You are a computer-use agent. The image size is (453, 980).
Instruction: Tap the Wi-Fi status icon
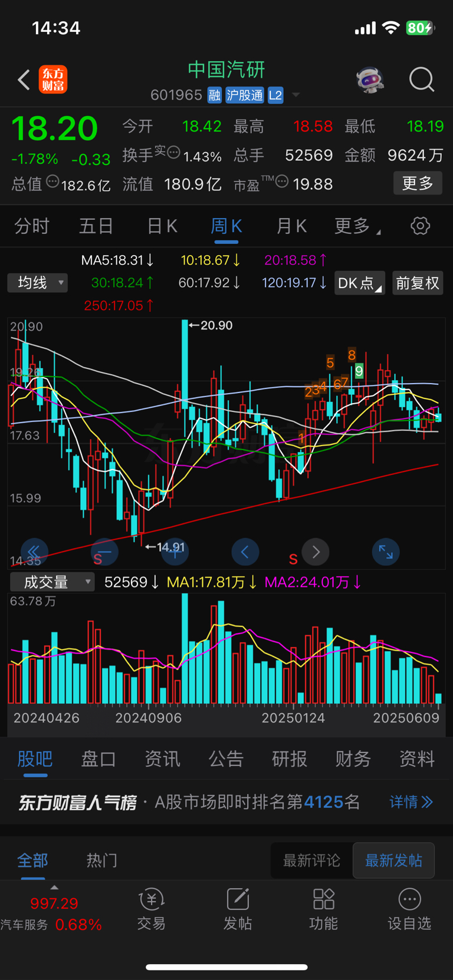point(390,28)
